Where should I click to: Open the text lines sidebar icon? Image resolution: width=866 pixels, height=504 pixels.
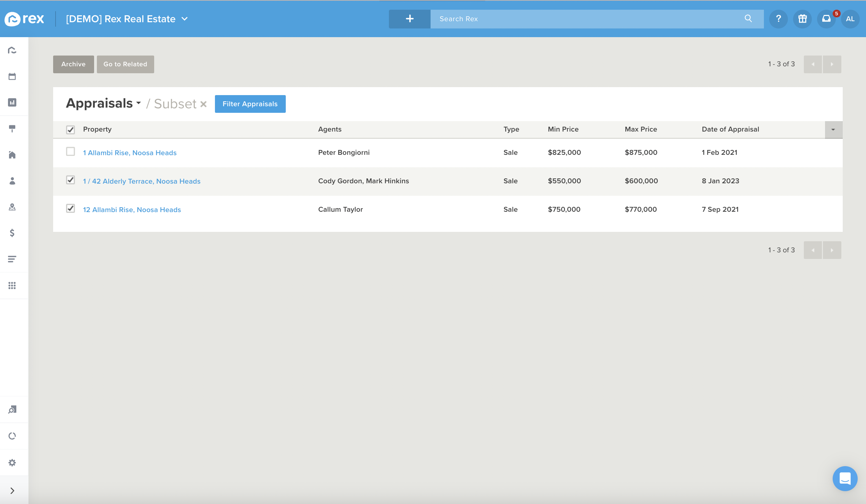[12, 259]
